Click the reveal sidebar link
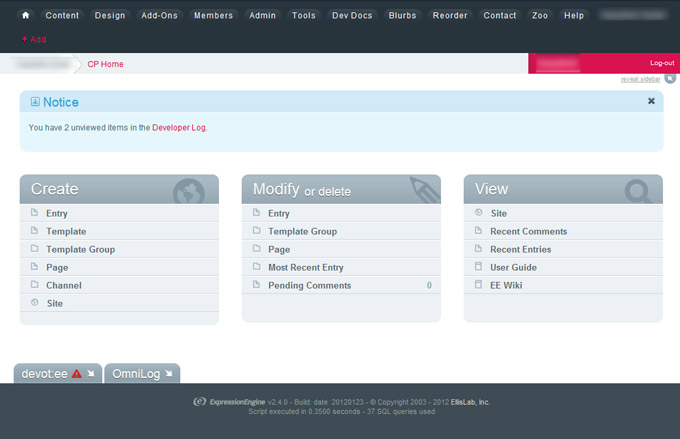The height and width of the screenshot is (439, 680). click(640, 79)
